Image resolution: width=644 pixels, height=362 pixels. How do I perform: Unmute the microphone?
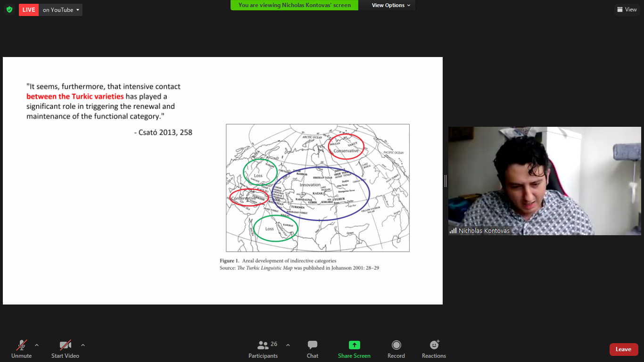pos(21,345)
